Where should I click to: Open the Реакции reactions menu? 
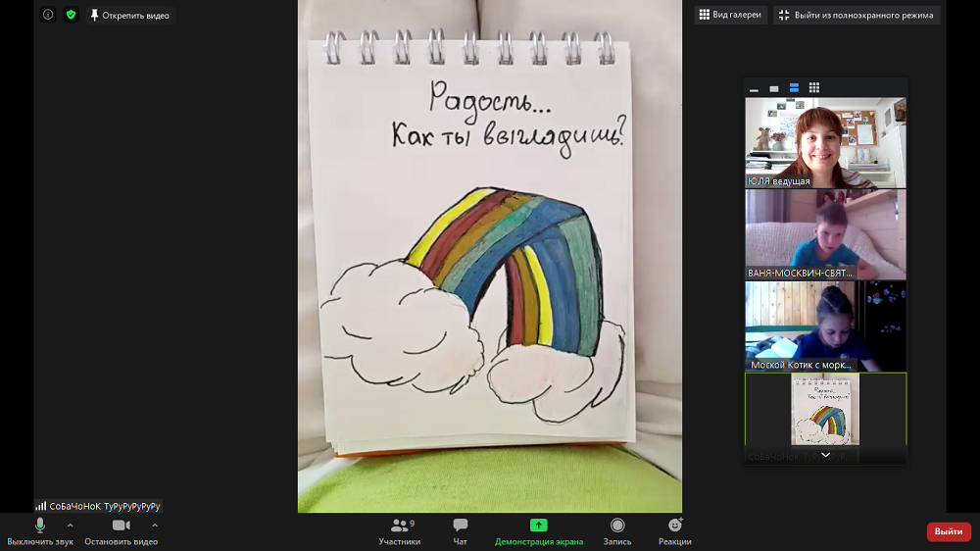[x=674, y=530]
